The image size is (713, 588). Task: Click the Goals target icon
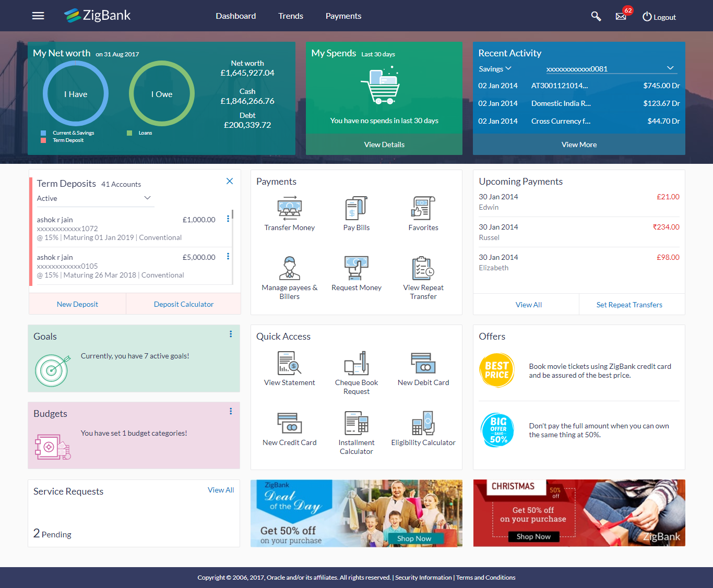click(53, 370)
